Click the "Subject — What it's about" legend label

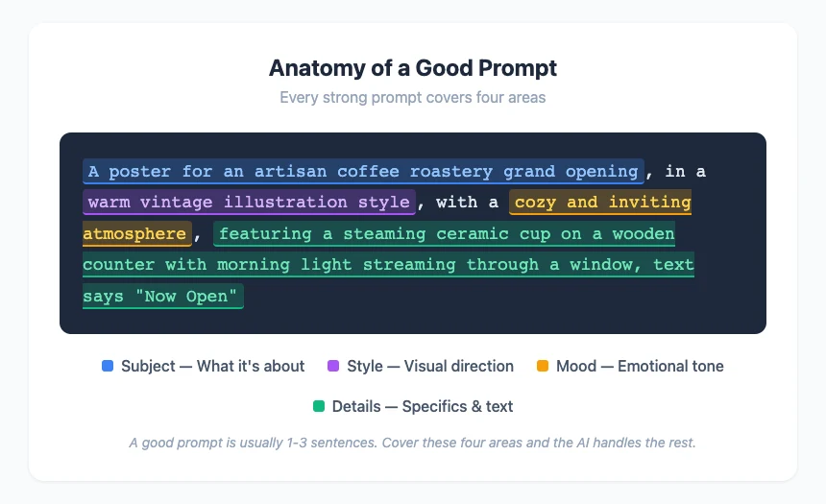tap(212, 366)
